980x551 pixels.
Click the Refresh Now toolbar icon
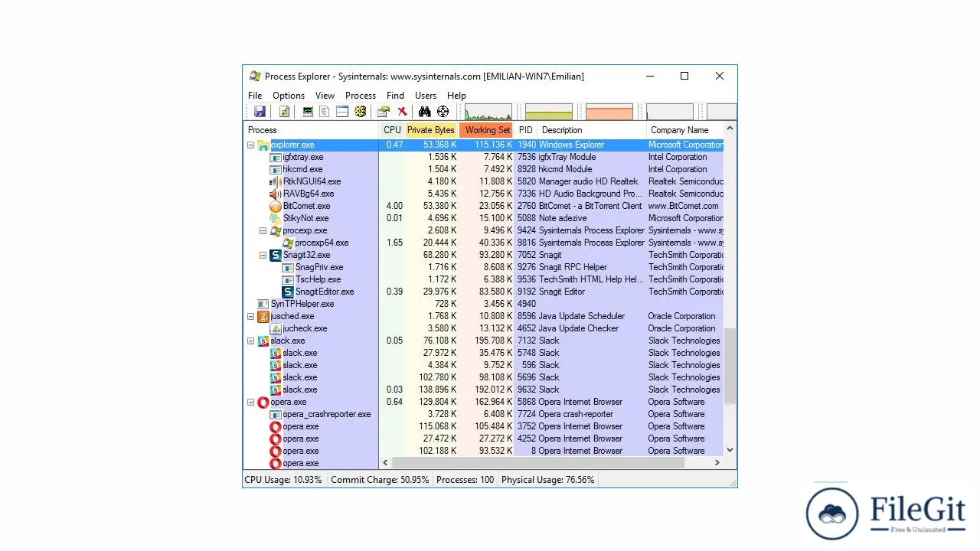pyautogui.click(x=284, y=112)
